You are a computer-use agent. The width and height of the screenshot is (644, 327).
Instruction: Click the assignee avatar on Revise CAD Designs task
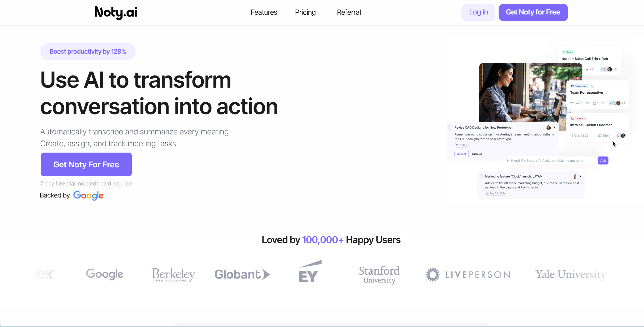549,128
